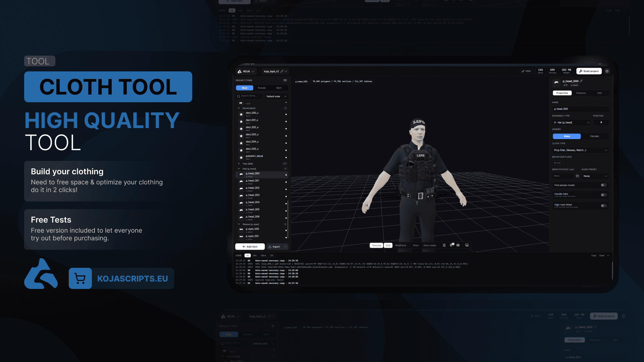
Task: Switch project items filter to Female
Action: pyautogui.click(x=262, y=88)
